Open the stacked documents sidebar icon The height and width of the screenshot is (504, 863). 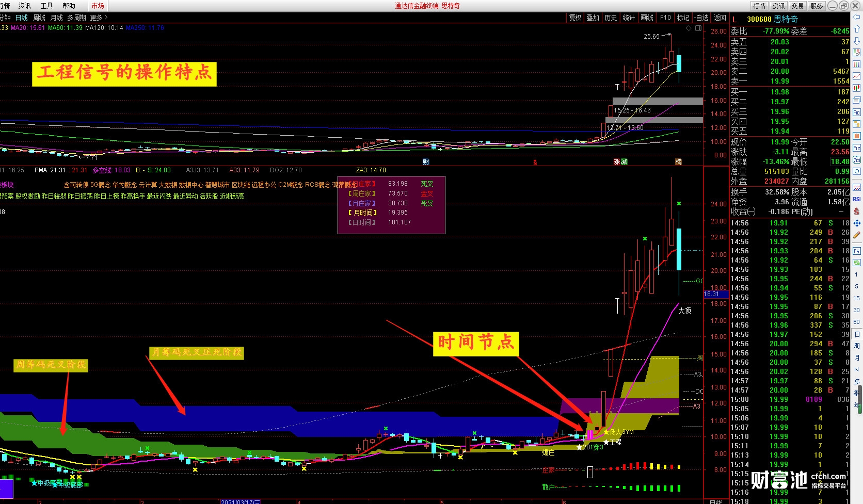click(857, 100)
